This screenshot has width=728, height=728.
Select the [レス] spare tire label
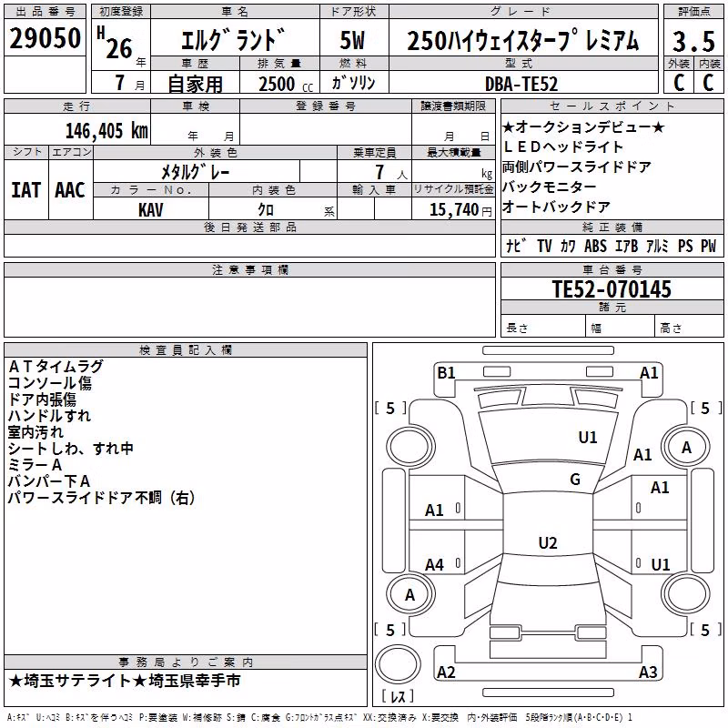click(x=398, y=696)
